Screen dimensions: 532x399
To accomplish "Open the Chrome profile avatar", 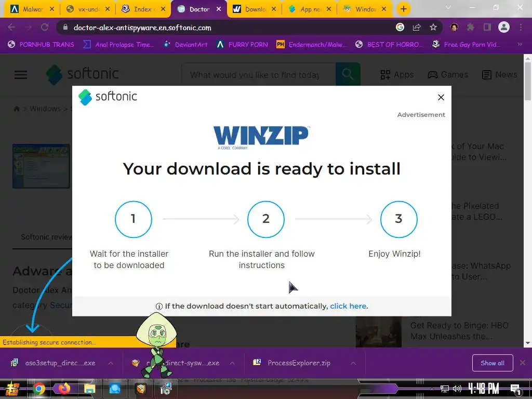I will (504, 28).
